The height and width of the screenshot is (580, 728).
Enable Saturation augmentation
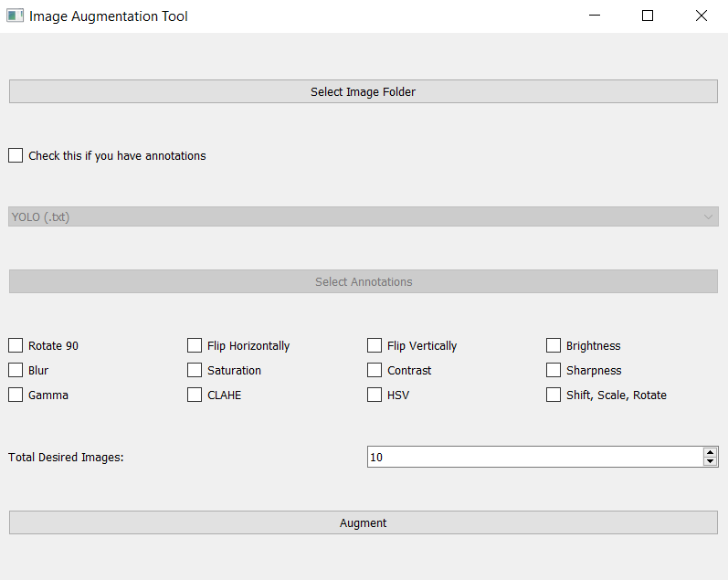coord(195,370)
